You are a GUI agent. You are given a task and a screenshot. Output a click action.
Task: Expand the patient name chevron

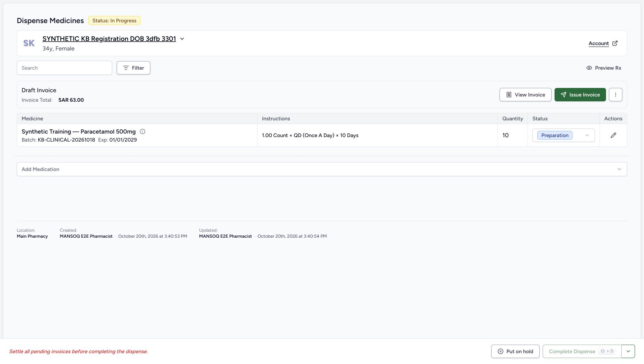click(x=182, y=39)
